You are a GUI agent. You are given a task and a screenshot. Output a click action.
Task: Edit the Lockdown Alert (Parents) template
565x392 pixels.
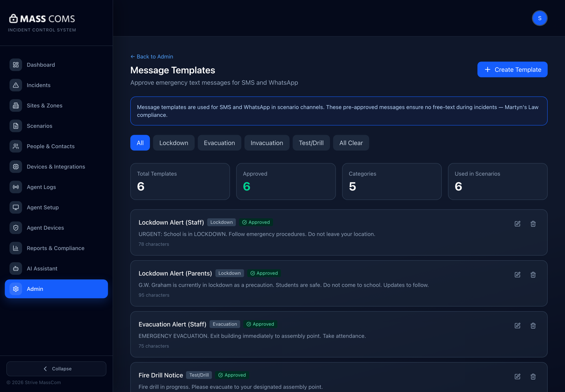tap(518, 275)
